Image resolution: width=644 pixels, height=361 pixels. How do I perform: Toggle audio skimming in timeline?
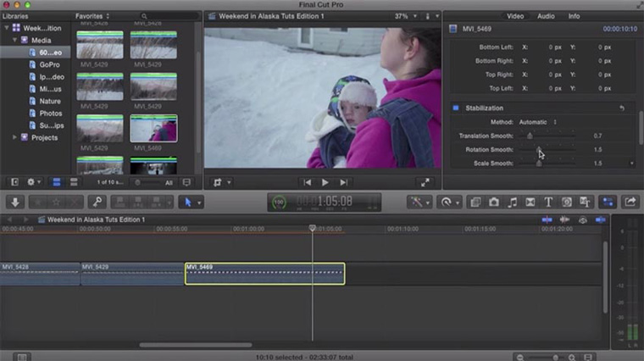tap(564, 219)
